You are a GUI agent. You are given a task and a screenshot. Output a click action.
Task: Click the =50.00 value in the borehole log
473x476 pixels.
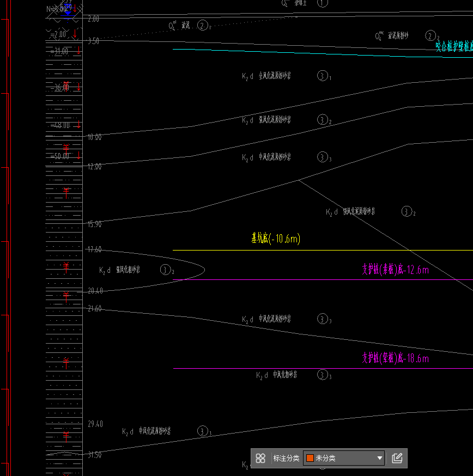click(x=60, y=156)
